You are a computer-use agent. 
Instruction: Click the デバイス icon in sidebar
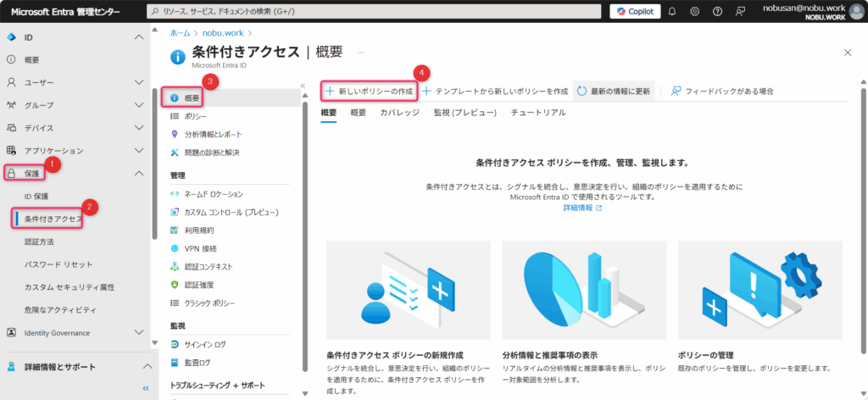[10, 128]
